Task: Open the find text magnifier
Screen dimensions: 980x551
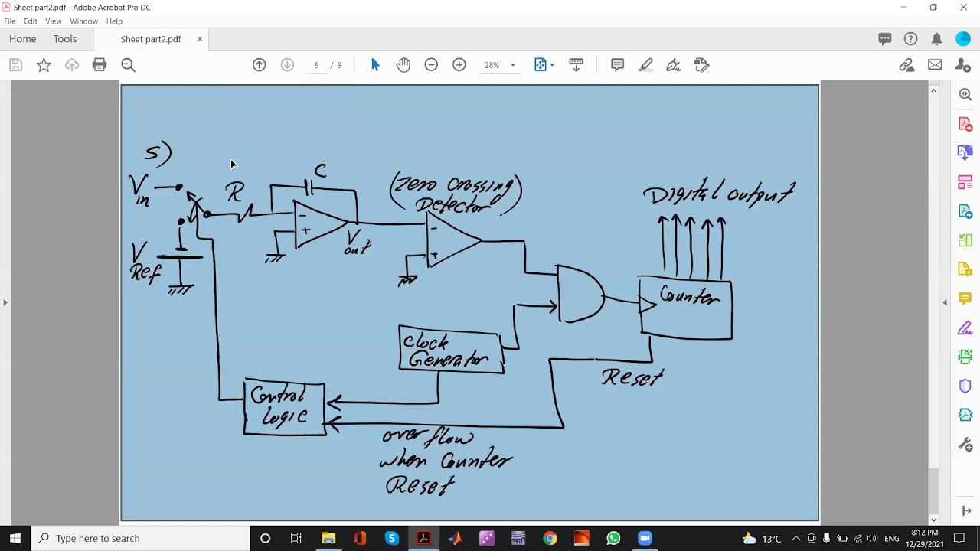Action: [128, 65]
